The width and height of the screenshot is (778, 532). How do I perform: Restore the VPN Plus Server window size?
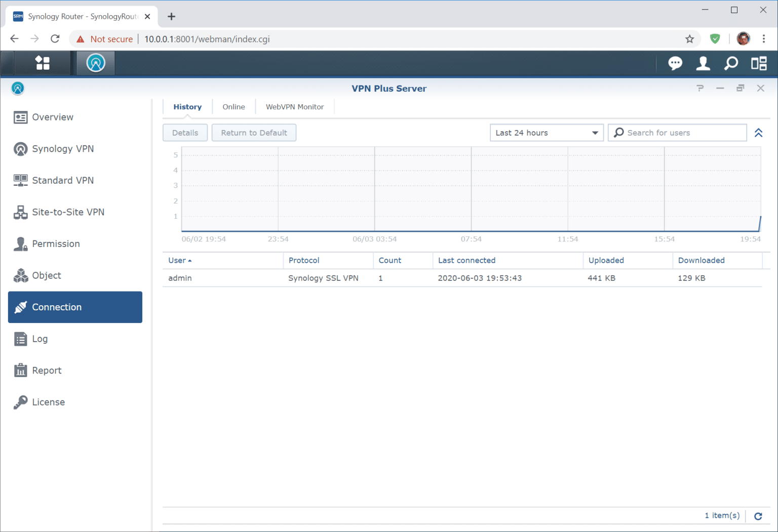click(x=740, y=88)
